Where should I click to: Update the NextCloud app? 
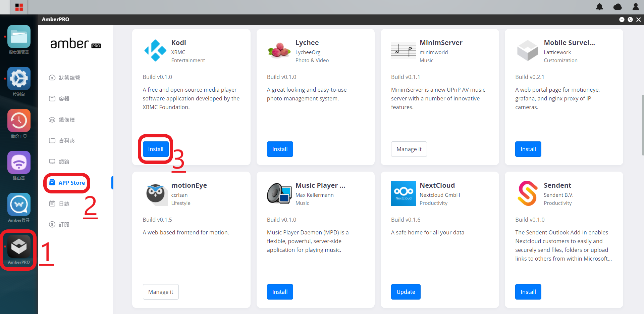(406, 292)
